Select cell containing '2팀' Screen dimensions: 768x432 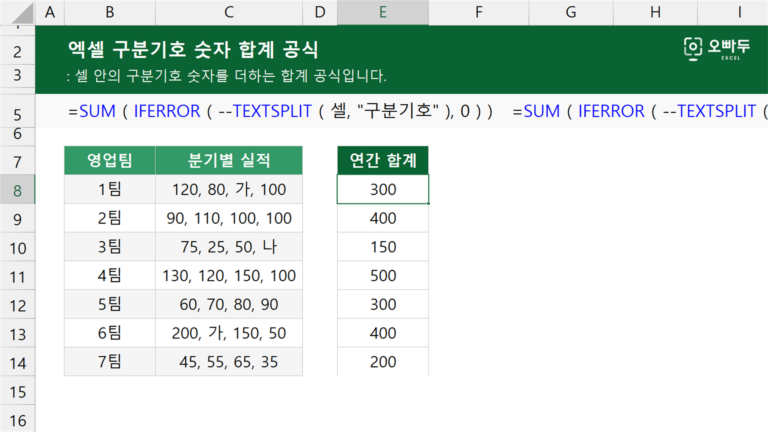pyautogui.click(x=110, y=218)
